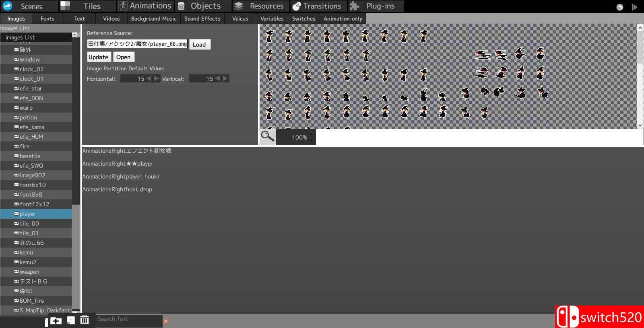
Task: Increase the Vertical partition value arrow
Action: [x=225, y=78]
